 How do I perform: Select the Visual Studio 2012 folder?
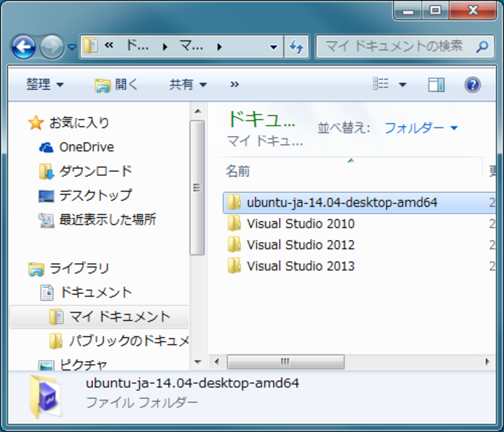(300, 245)
